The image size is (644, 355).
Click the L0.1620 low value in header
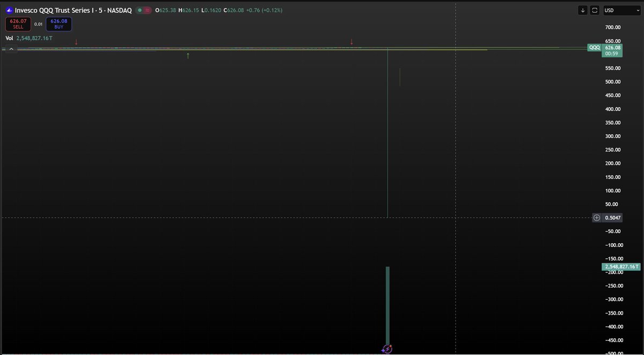211,10
